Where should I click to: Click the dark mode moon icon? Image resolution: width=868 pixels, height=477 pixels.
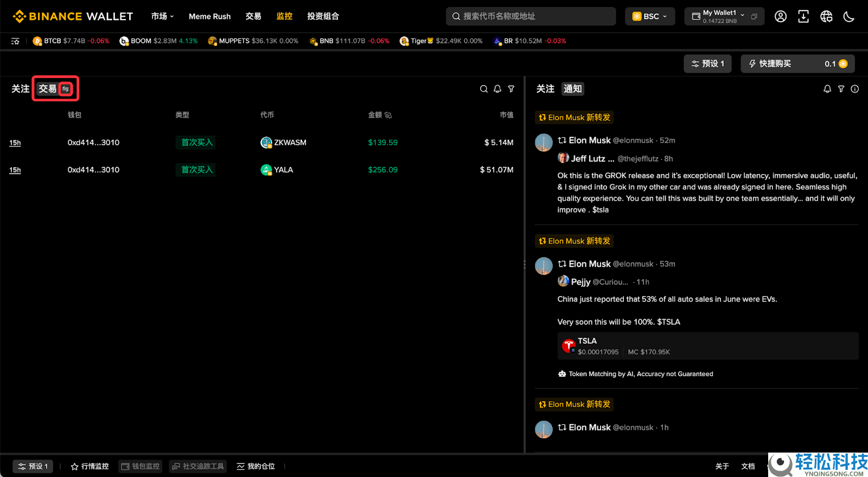[849, 17]
